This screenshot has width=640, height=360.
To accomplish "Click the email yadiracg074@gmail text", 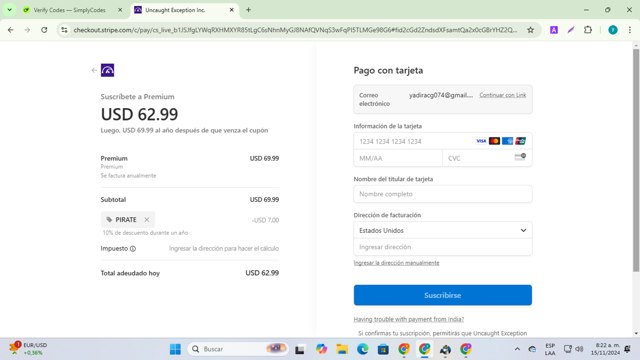I will [441, 95].
